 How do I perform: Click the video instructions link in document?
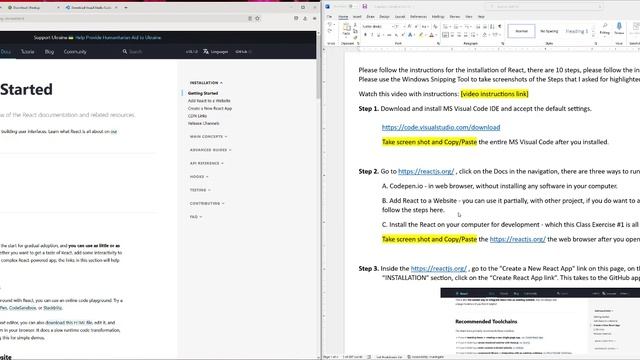pyautogui.click(x=494, y=94)
